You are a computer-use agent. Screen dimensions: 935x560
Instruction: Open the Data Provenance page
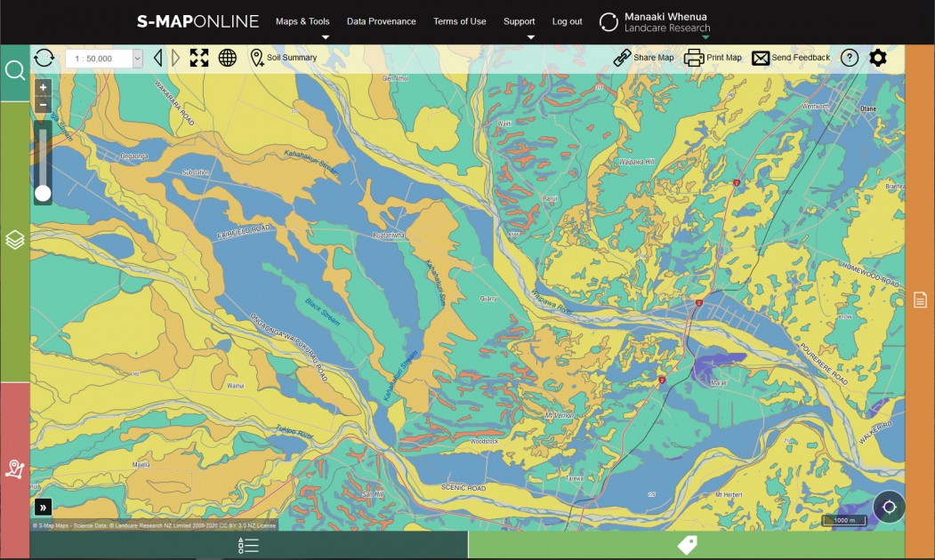[381, 21]
